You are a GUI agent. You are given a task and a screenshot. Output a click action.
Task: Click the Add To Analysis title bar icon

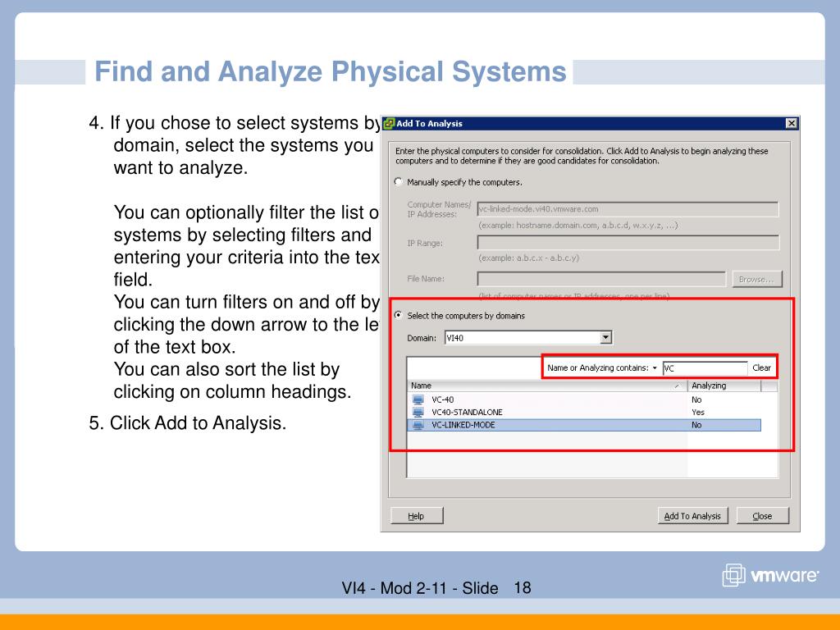click(x=389, y=124)
